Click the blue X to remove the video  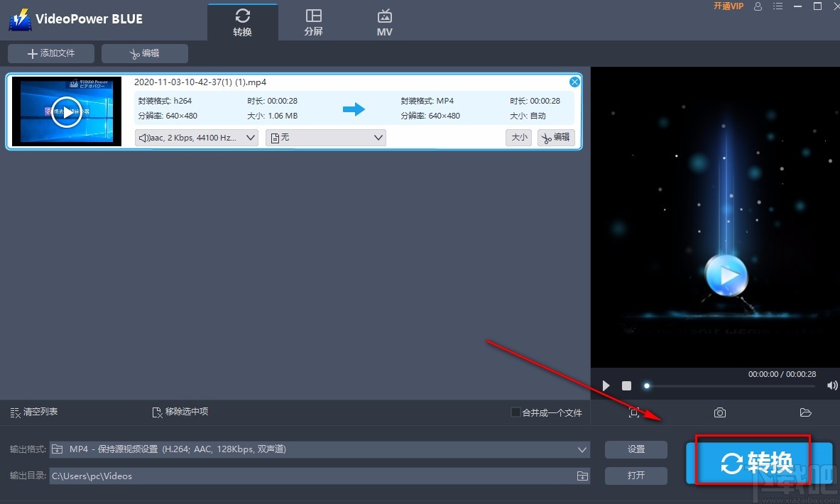coord(574,82)
